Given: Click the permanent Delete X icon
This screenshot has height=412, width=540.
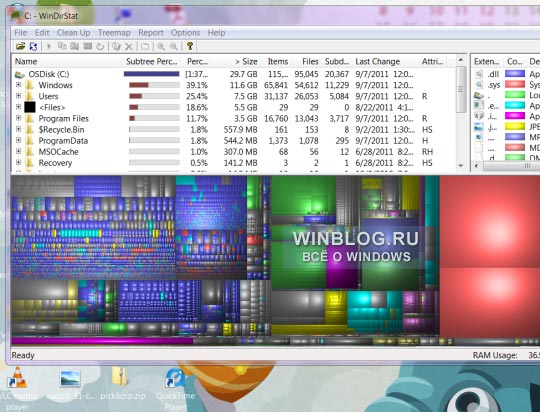Looking at the screenshot, I should (129, 46).
